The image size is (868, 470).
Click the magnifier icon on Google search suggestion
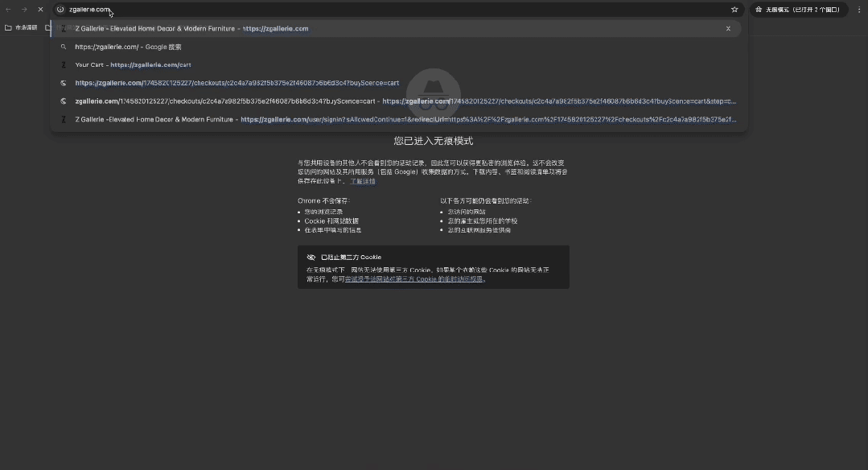click(64, 47)
